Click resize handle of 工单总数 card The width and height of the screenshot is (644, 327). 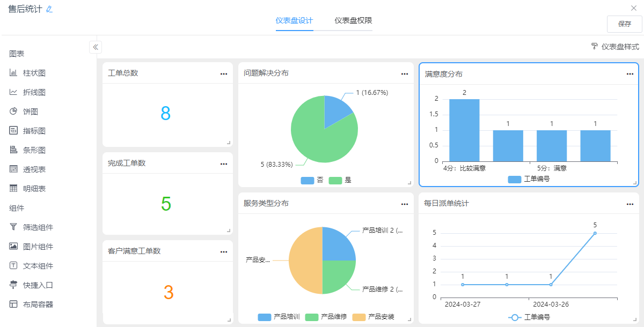coord(229,143)
